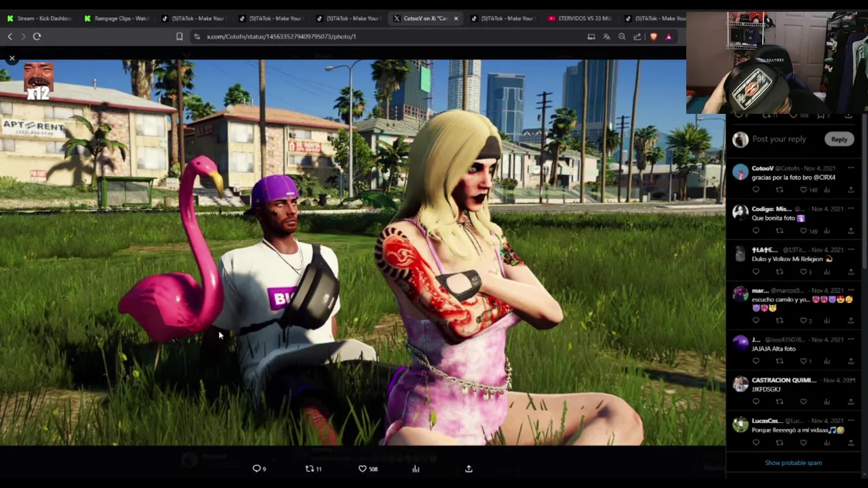This screenshot has width=868, height=488.
Task: Open the zoom magnifier icon in the address bar
Action: tap(622, 37)
